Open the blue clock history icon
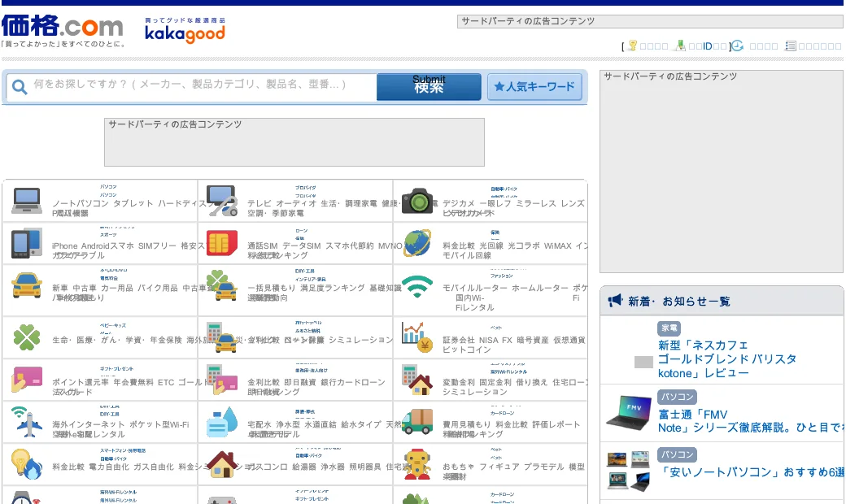 point(738,46)
